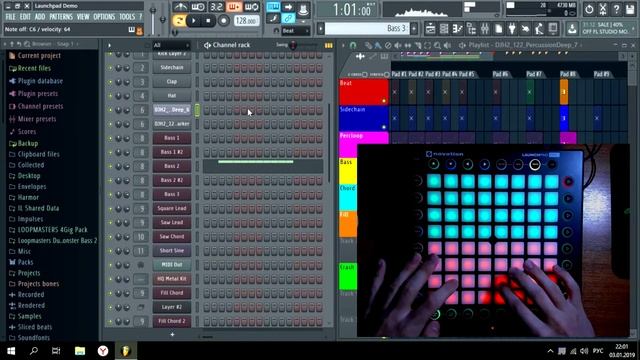Viewport: 640px width, 360px height.
Task: Click the plugin picker plug icon
Action: click(512, 29)
